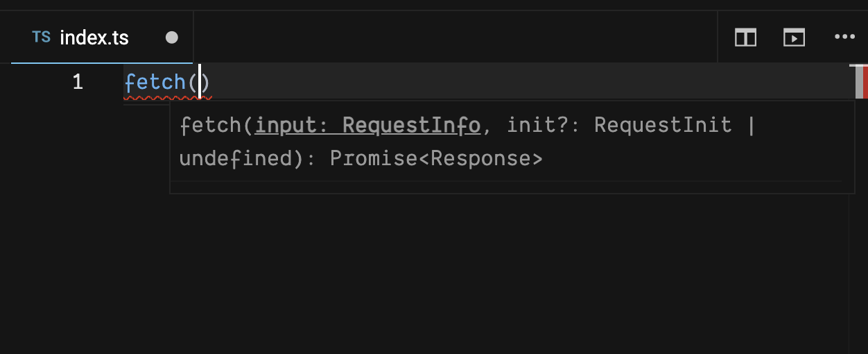Select the index.ts editor tab
This screenshot has width=868, height=354.
tap(102, 37)
